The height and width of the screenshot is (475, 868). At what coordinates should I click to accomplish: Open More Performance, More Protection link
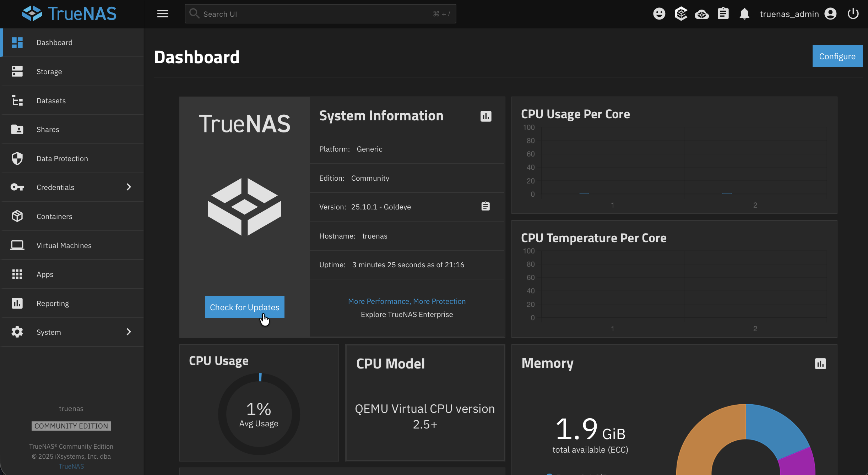click(407, 301)
